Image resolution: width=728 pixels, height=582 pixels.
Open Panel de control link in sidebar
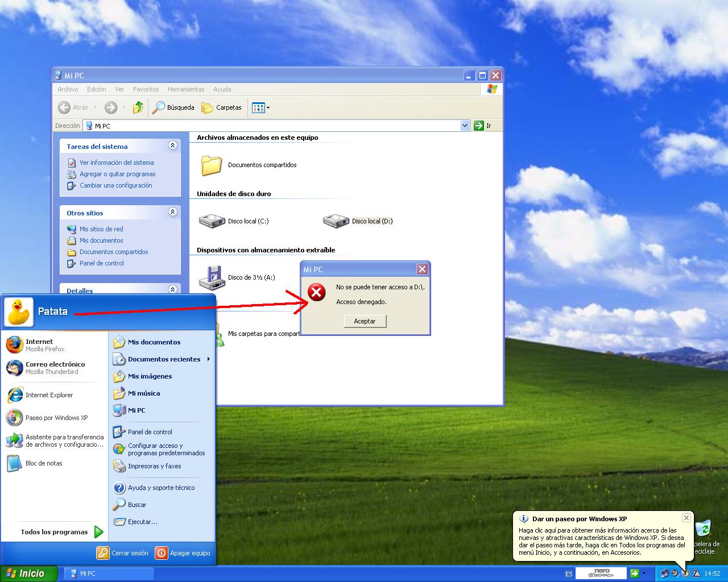102,263
